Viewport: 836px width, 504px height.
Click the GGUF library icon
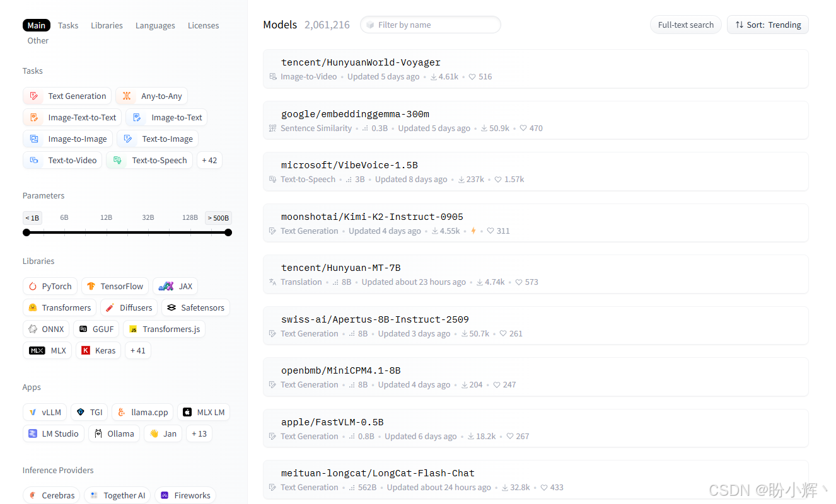point(83,329)
